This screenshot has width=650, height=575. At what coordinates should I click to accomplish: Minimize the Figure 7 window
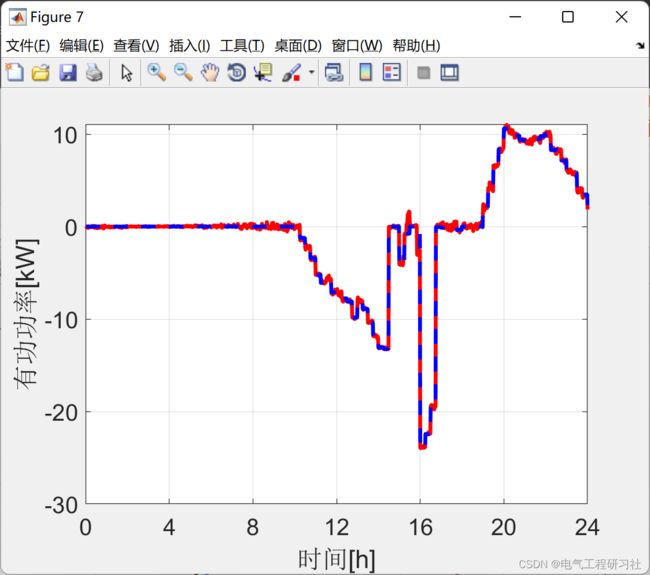[x=515, y=17]
